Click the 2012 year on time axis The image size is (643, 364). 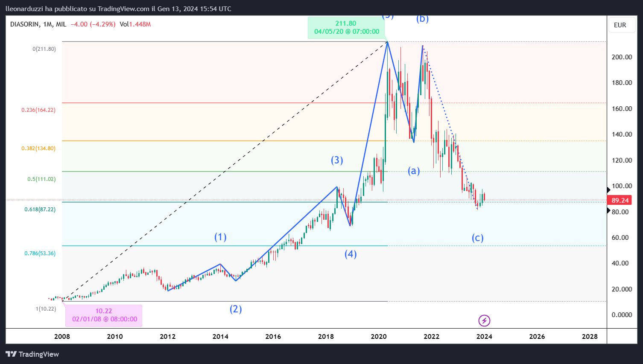(168, 337)
